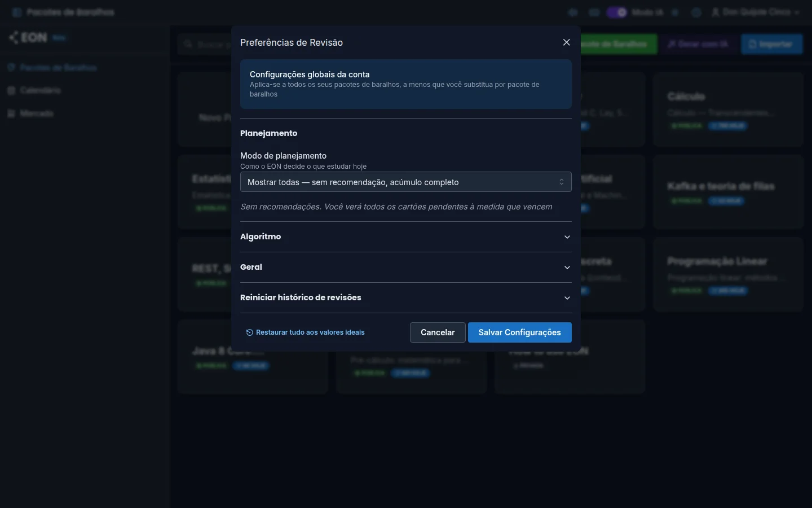Click the Gerar com IA button
The image size is (812, 508).
698,44
